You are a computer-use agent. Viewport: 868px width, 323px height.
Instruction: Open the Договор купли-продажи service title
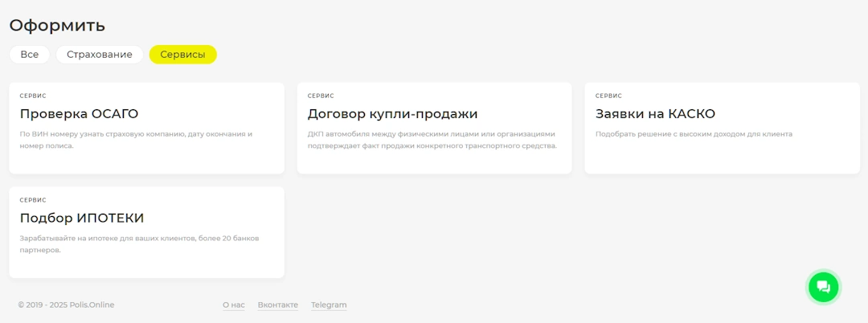click(x=392, y=114)
